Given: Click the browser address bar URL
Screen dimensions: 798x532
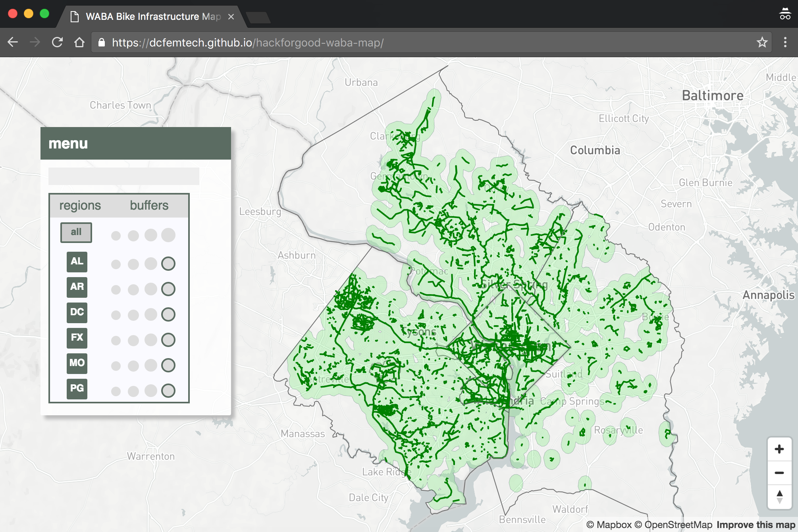Looking at the screenshot, I should coord(247,42).
